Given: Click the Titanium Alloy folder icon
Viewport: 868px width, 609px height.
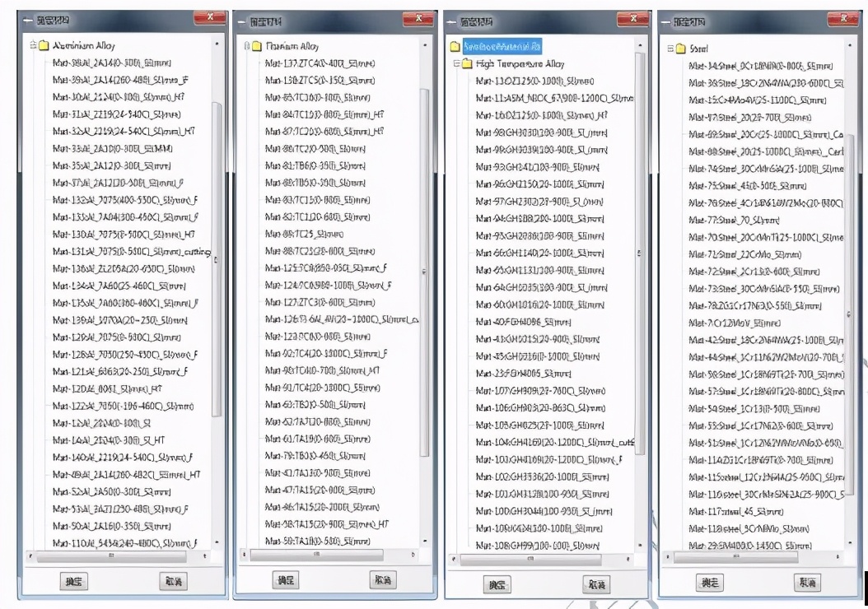Looking at the screenshot, I should (x=257, y=46).
